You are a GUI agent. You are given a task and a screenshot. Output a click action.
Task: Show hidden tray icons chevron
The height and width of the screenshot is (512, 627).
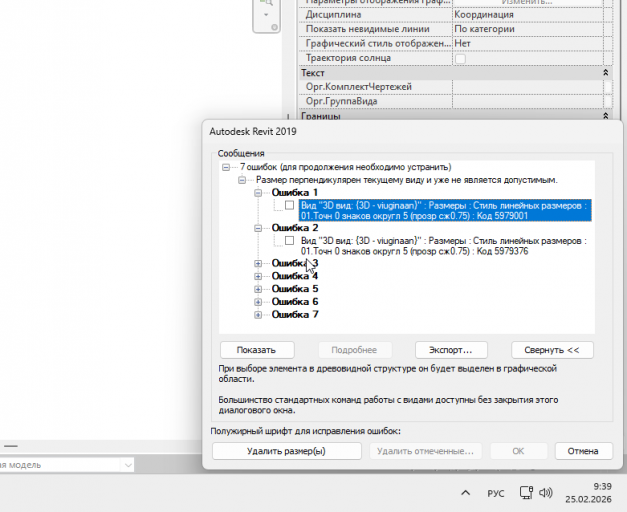tap(465, 493)
